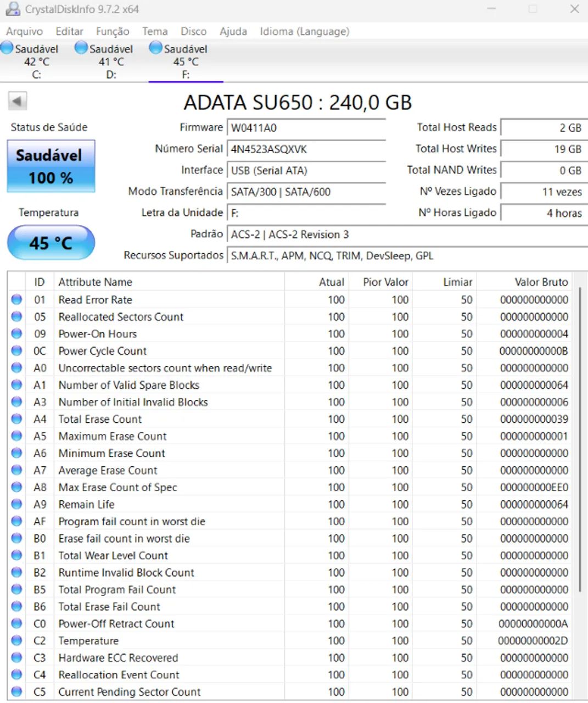Click the Recursos Suportados features field
The width and height of the screenshot is (588, 703).
[x=407, y=255]
